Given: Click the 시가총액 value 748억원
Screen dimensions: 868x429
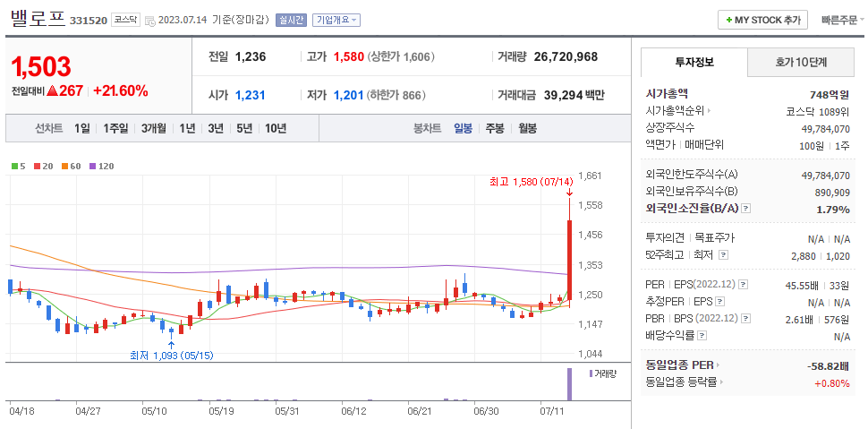Looking at the screenshot, I should click(x=830, y=94).
